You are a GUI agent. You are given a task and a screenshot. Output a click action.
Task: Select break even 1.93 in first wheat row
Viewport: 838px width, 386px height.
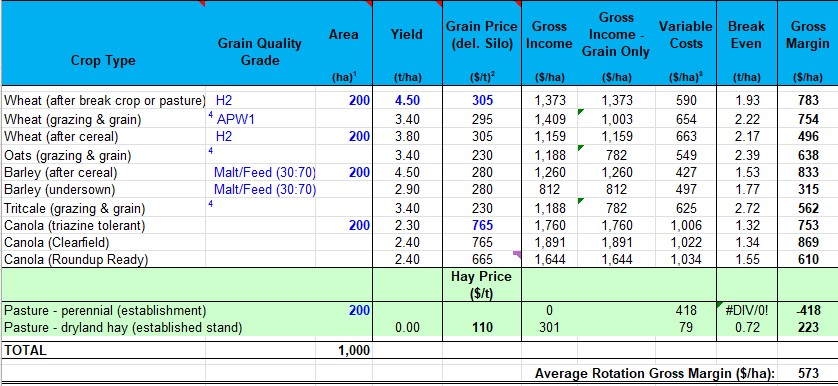(746, 100)
